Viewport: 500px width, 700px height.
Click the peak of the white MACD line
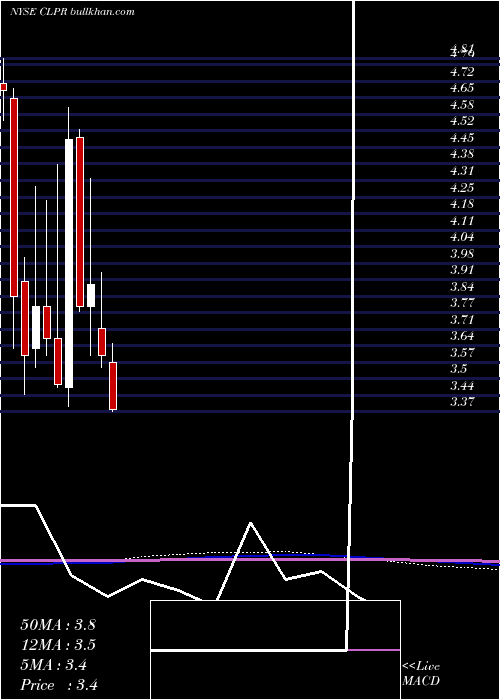click(250, 523)
